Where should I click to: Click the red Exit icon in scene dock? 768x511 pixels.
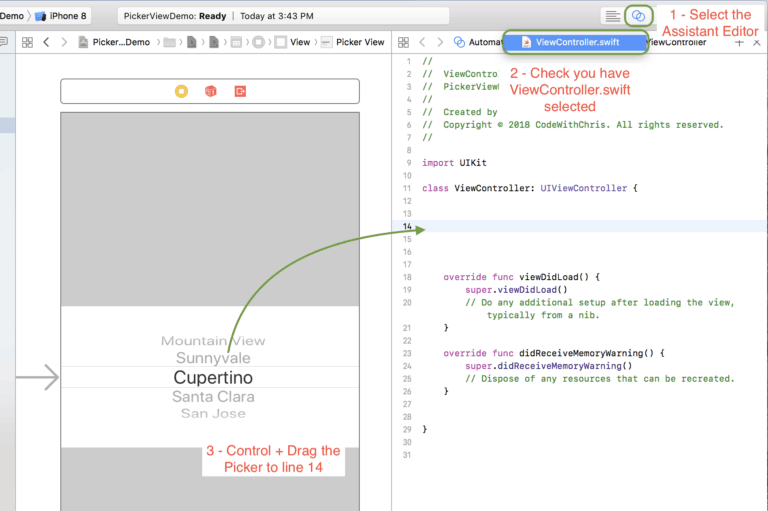pos(240,92)
